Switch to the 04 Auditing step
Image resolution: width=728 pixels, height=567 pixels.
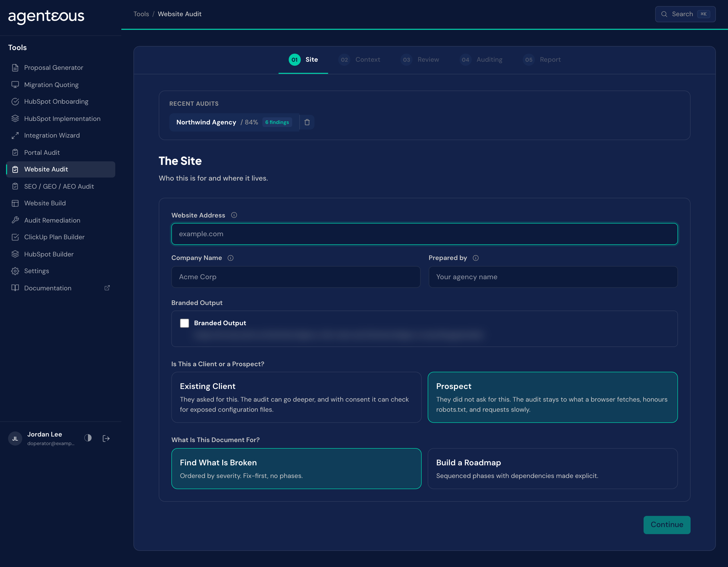point(481,60)
